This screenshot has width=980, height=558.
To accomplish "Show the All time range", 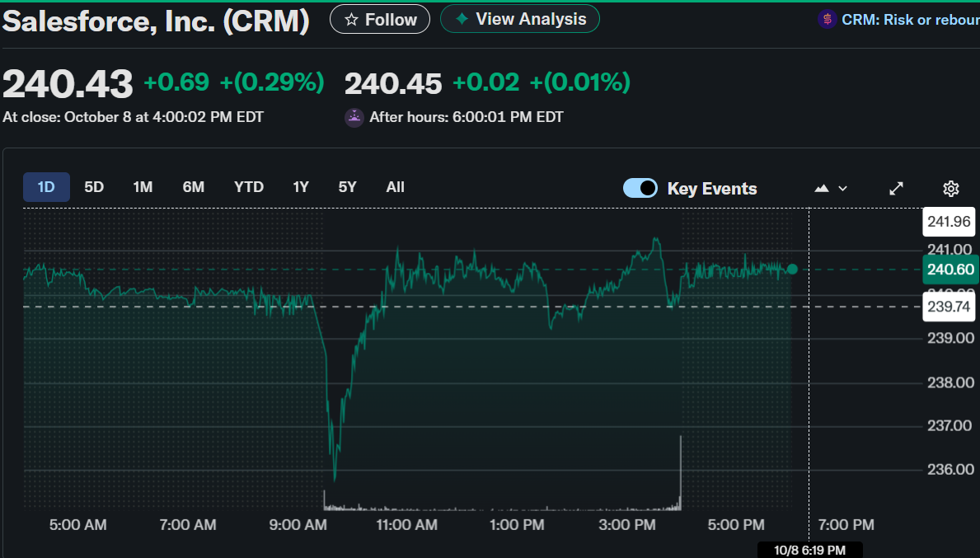I will click(395, 187).
